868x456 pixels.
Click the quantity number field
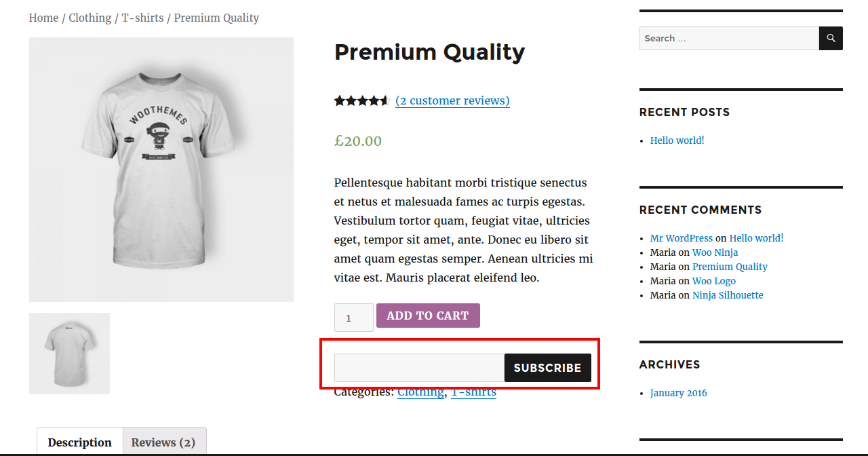[x=353, y=318]
